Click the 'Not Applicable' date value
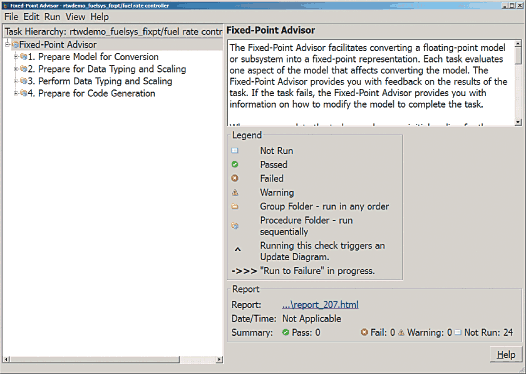This screenshot has width=526, height=374. 312,319
